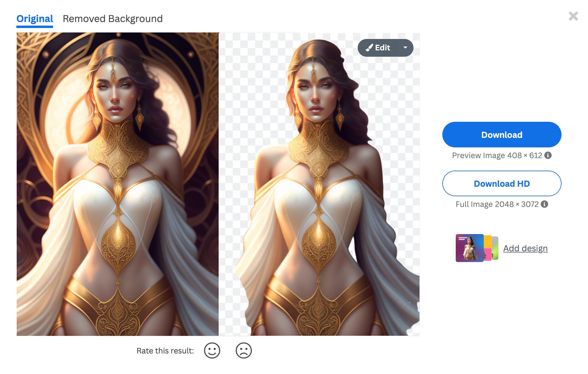This screenshot has width=588, height=374.
Task: Switch to the Original tab
Action: [x=35, y=19]
